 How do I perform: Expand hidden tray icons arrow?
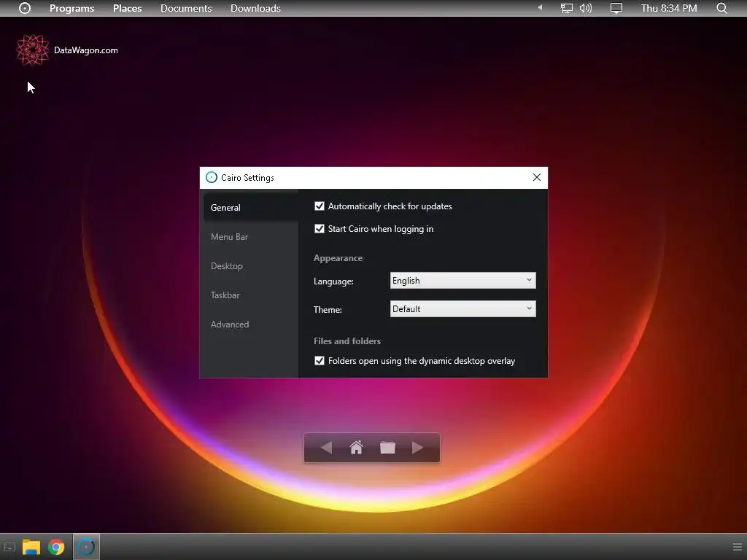click(x=540, y=7)
